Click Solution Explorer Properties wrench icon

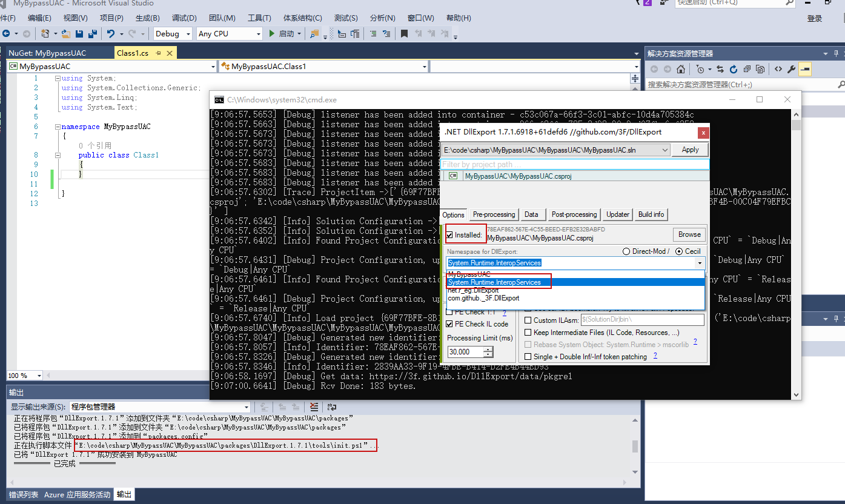point(791,69)
